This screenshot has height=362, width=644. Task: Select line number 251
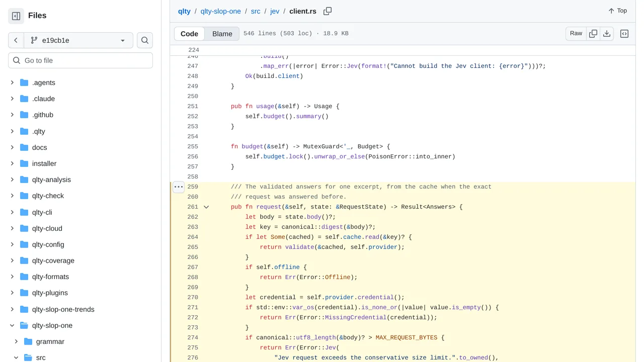tap(192, 106)
